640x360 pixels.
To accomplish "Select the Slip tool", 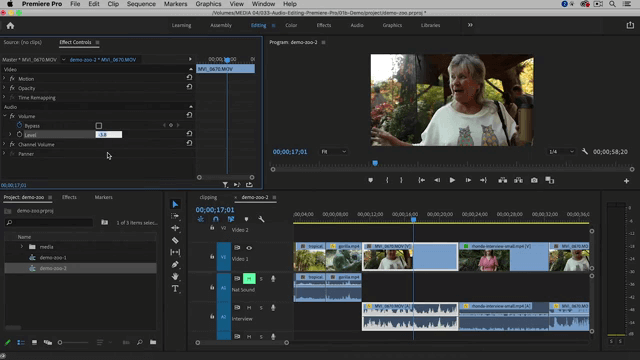I will tap(175, 252).
